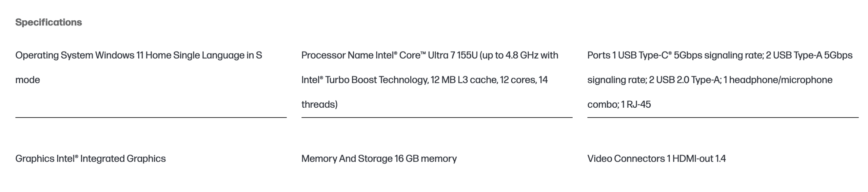
Task: Select the Video Connectors HDMI-out 1.4 entry
Action: [656, 158]
